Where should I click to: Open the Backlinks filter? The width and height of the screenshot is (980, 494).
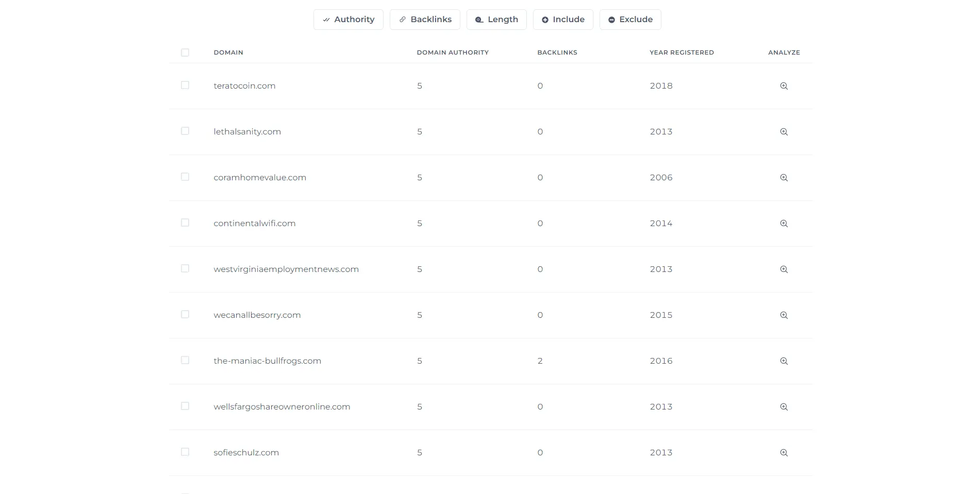[x=425, y=20]
